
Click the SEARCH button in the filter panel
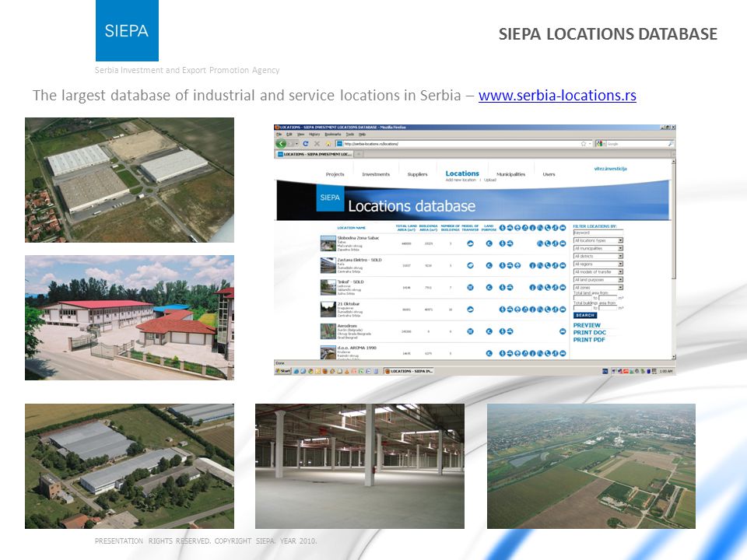(585, 315)
